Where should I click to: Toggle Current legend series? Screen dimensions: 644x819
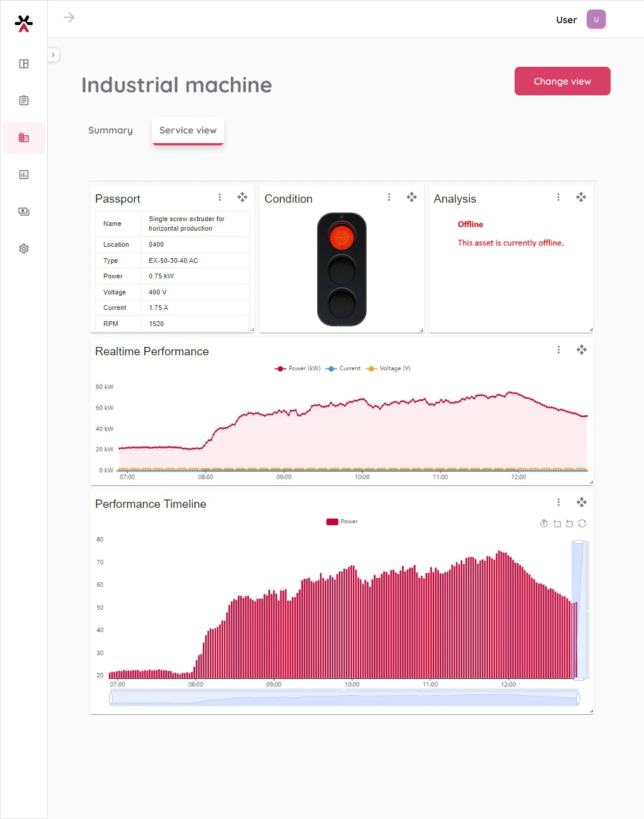point(343,368)
